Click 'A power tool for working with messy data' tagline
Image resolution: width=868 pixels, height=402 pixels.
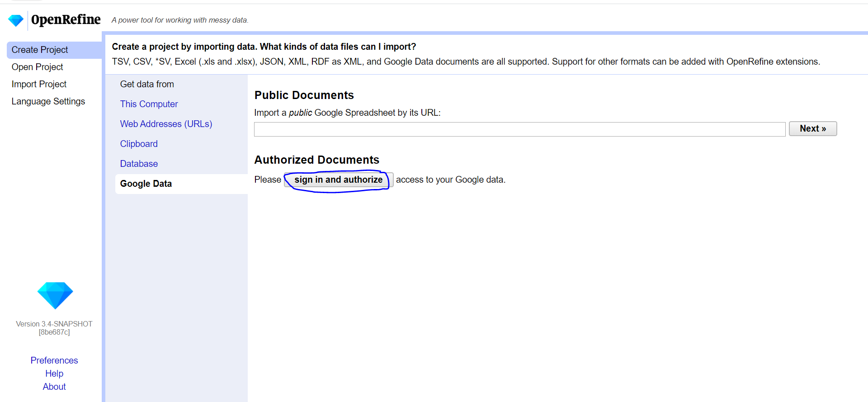(180, 20)
